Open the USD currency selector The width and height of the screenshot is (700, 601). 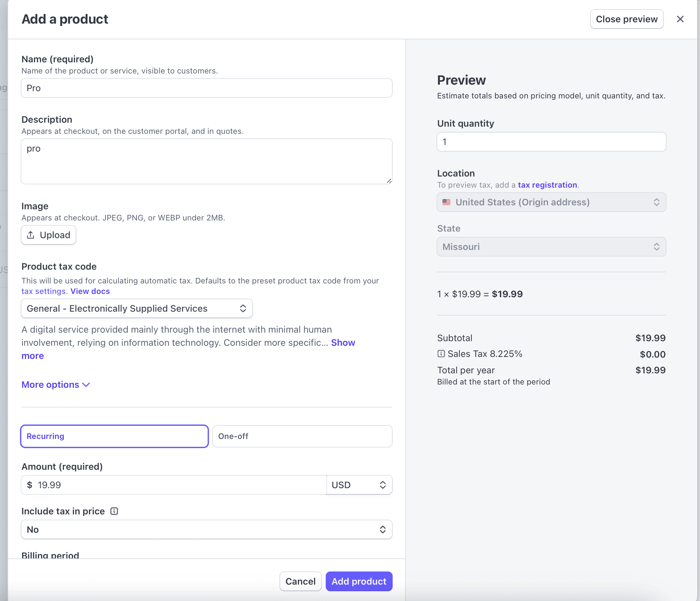pyautogui.click(x=359, y=485)
